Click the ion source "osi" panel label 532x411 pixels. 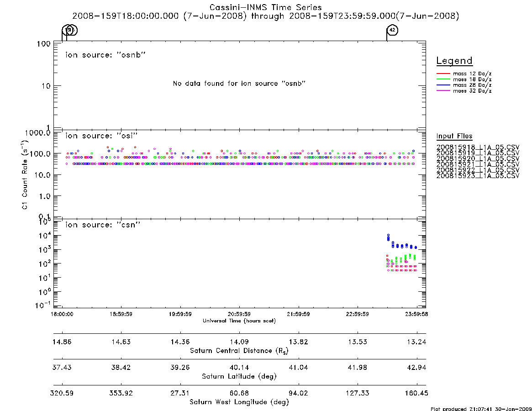coord(101,136)
